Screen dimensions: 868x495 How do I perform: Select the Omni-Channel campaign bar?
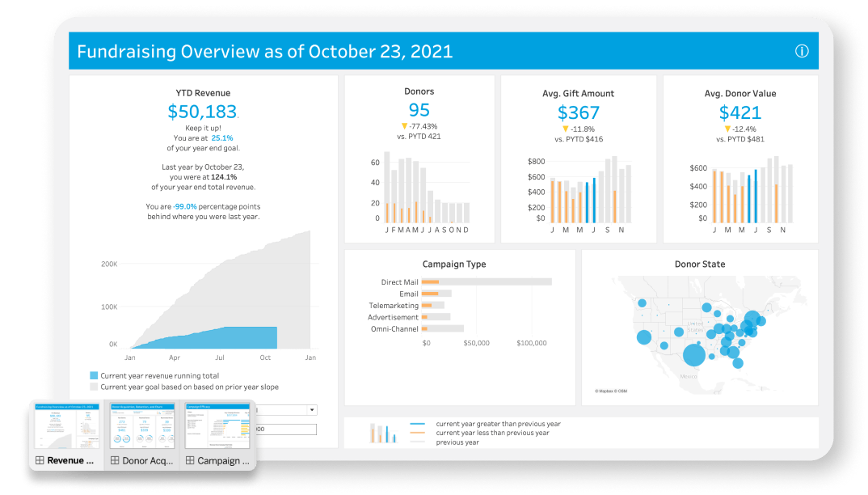point(445,328)
